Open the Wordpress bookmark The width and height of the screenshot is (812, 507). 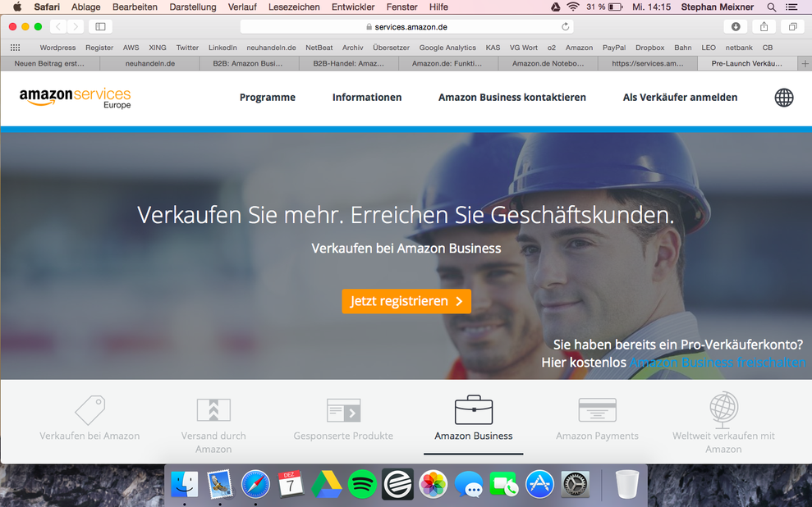click(x=57, y=48)
